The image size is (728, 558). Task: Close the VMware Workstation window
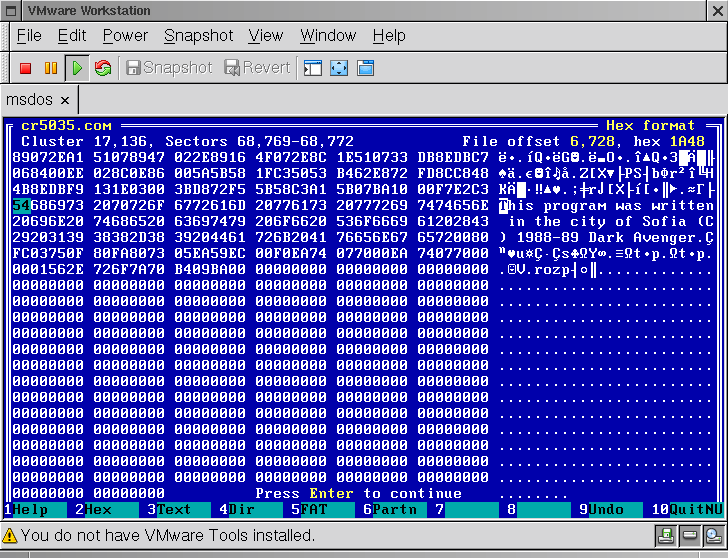[717, 11]
